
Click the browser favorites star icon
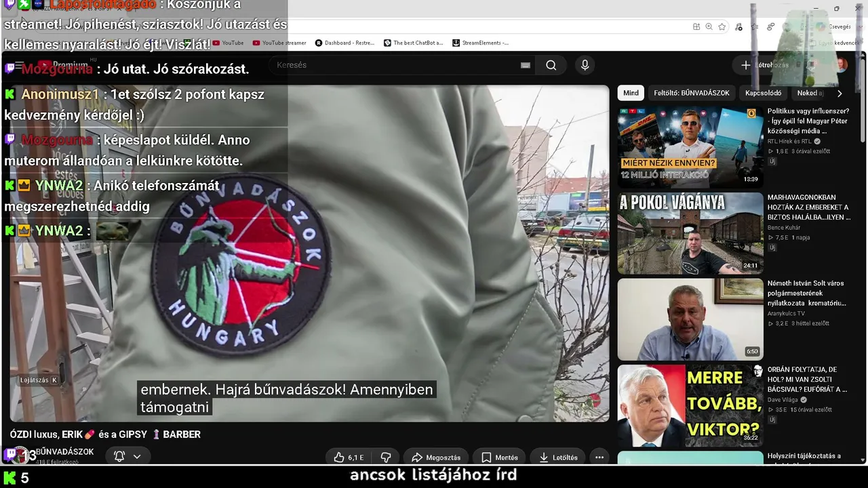[x=722, y=26]
